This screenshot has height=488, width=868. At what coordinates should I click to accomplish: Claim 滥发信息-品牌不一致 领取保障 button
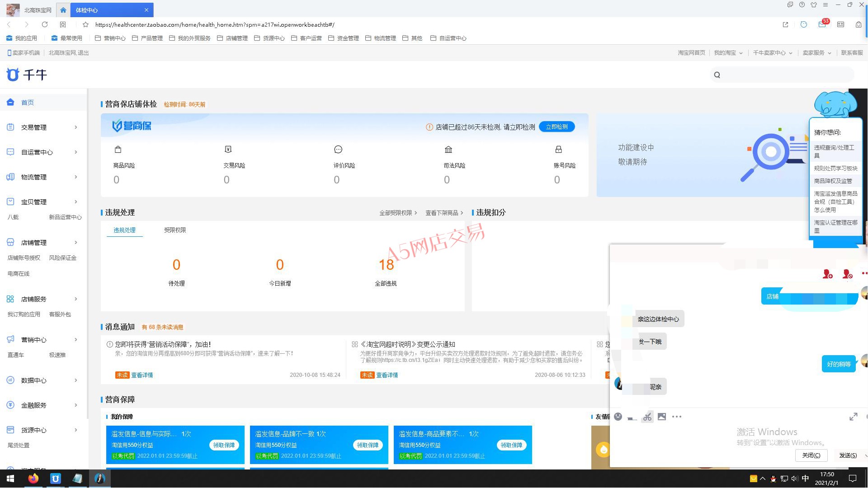click(x=368, y=445)
